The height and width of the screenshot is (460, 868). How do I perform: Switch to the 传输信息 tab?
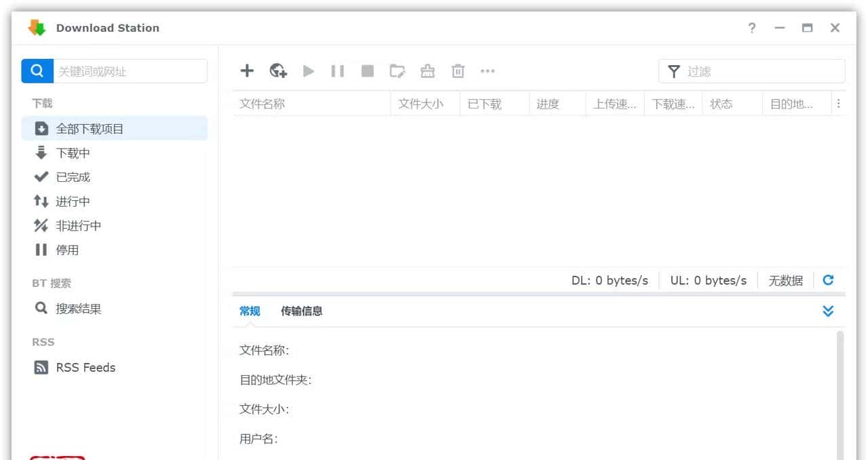tap(301, 311)
